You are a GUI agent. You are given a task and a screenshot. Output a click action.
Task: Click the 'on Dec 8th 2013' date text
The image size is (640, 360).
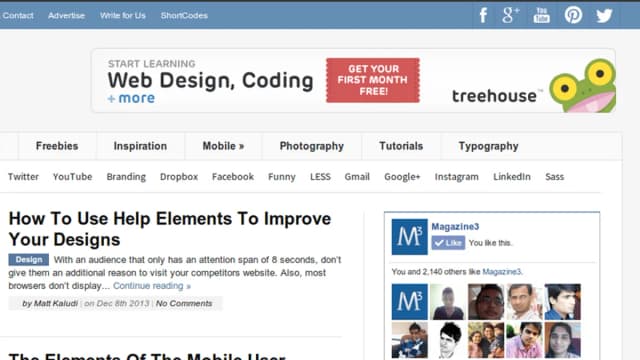pos(117,303)
